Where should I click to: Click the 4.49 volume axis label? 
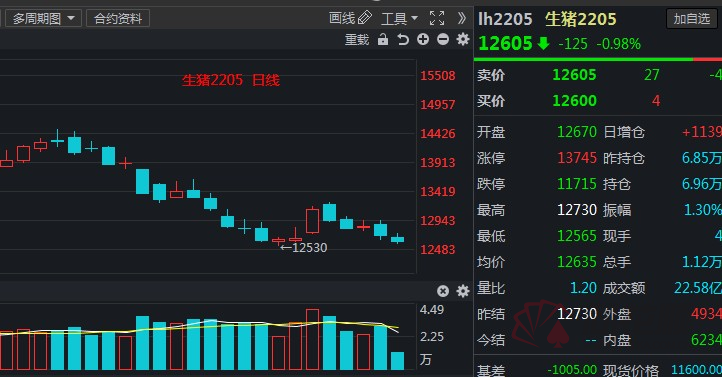tap(432, 310)
